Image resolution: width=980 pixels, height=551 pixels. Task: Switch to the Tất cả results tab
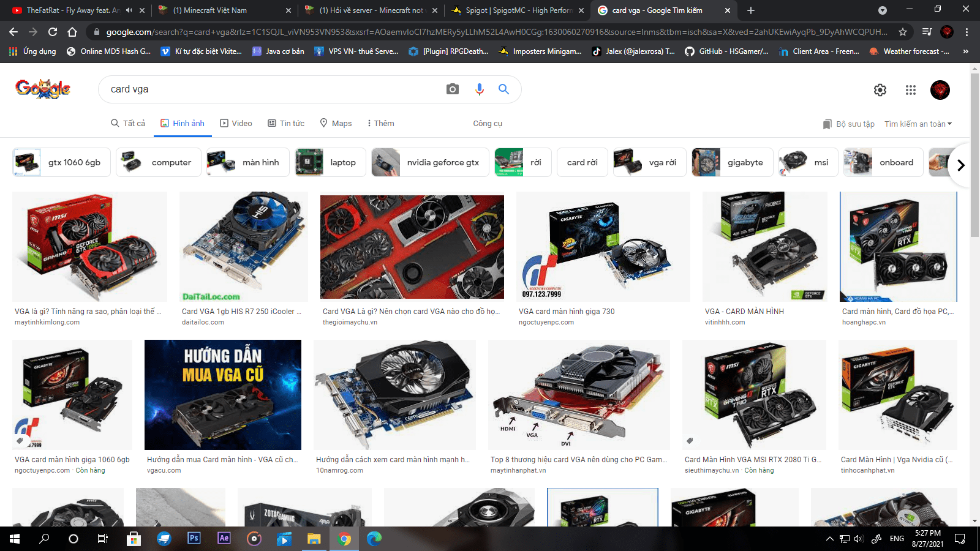pyautogui.click(x=128, y=123)
